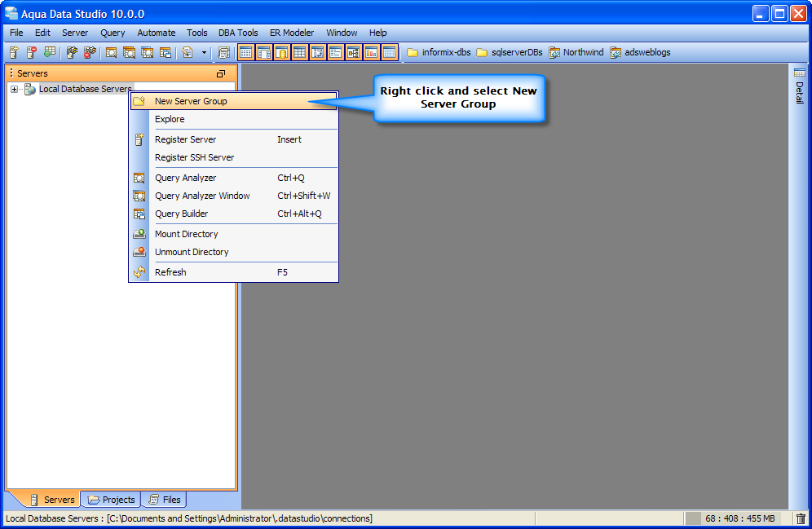
Task: Open the Detail side panel tab
Action: [x=800, y=86]
